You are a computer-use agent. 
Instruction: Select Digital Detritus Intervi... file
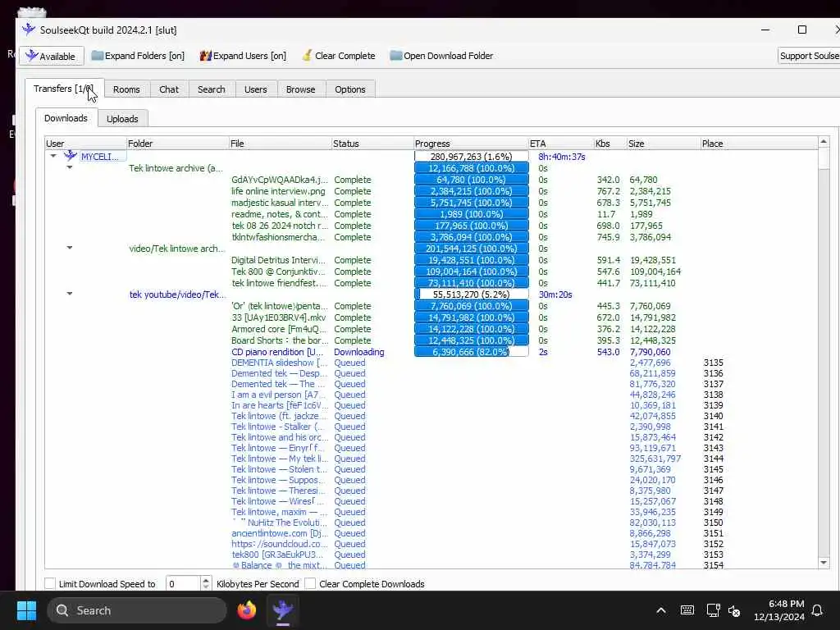tap(279, 260)
